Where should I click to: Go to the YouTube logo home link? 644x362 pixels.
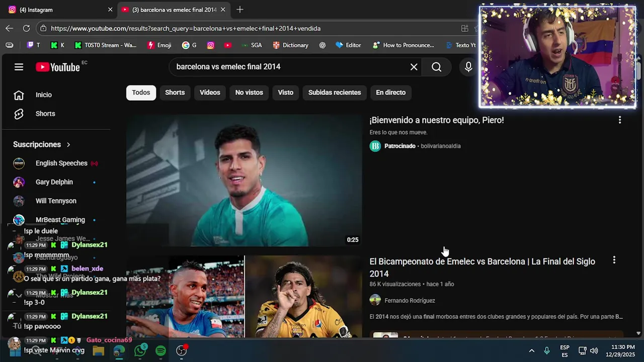[x=58, y=67]
